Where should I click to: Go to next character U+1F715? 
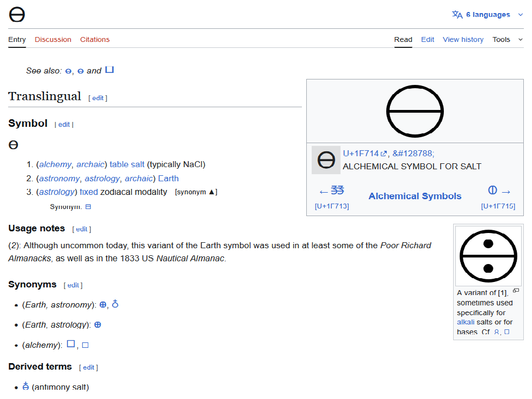click(x=498, y=197)
